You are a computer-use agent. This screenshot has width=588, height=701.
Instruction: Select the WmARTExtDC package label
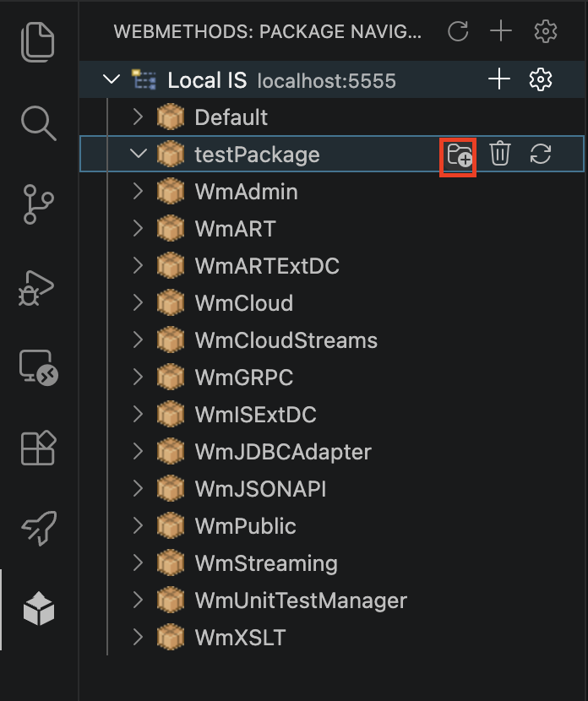(267, 266)
